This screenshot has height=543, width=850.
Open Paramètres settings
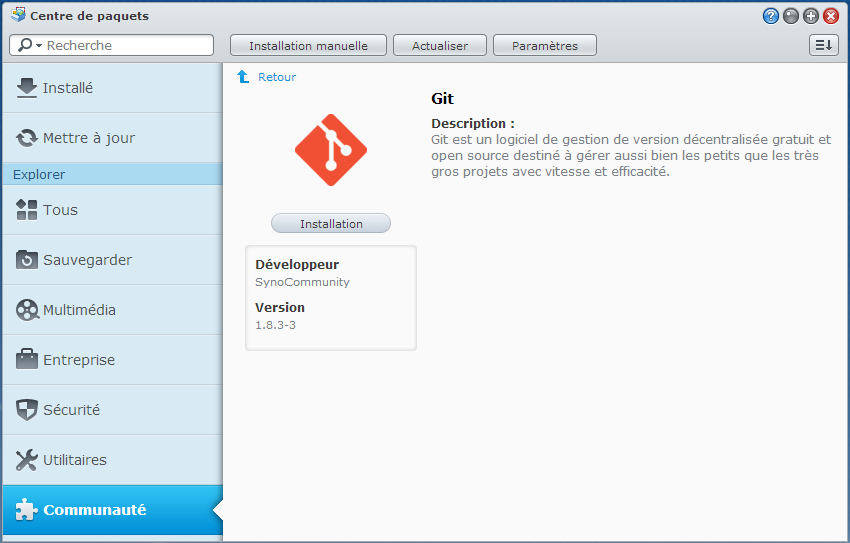545,46
